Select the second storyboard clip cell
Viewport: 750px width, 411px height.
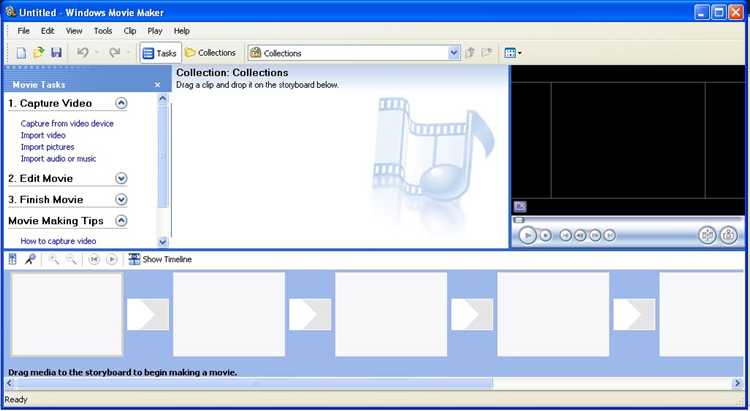pyautogui.click(x=229, y=314)
